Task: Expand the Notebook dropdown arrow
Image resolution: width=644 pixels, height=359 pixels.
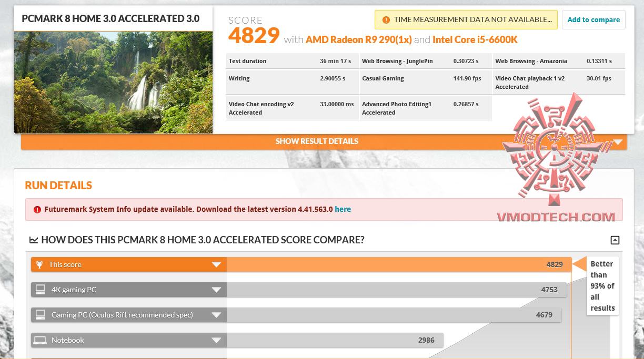Action: click(216, 341)
